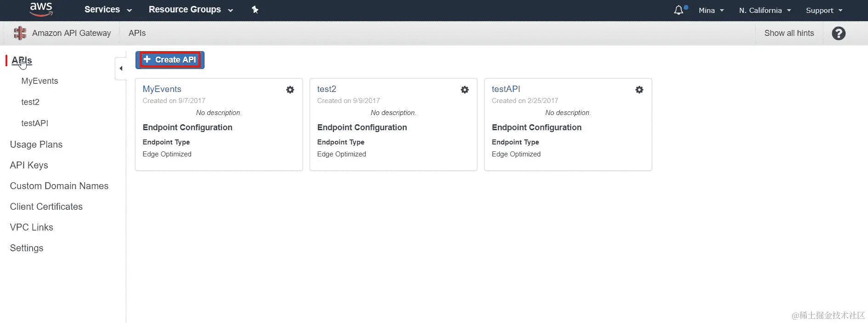Open the MyEvents API card title

tap(162, 89)
